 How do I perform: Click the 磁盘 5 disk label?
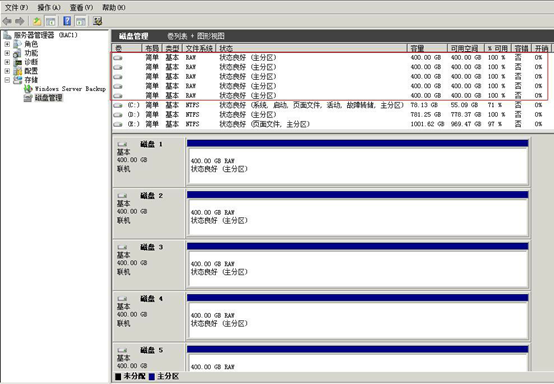(x=152, y=350)
